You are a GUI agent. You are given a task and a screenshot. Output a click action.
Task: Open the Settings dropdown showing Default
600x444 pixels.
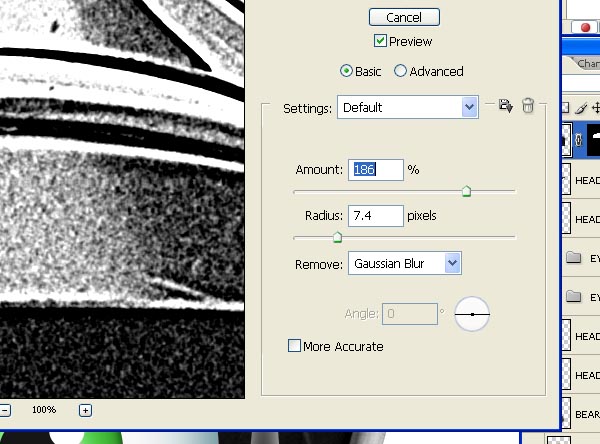(408, 107)
